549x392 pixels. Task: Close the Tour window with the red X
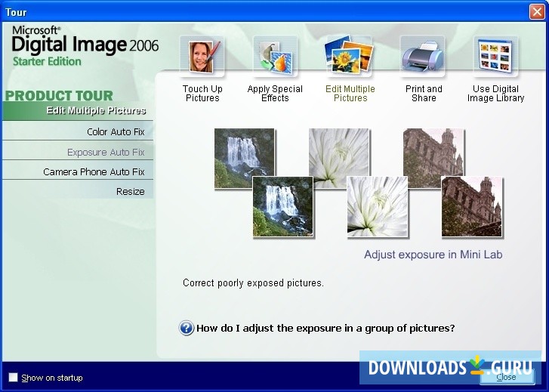(537, 12)
